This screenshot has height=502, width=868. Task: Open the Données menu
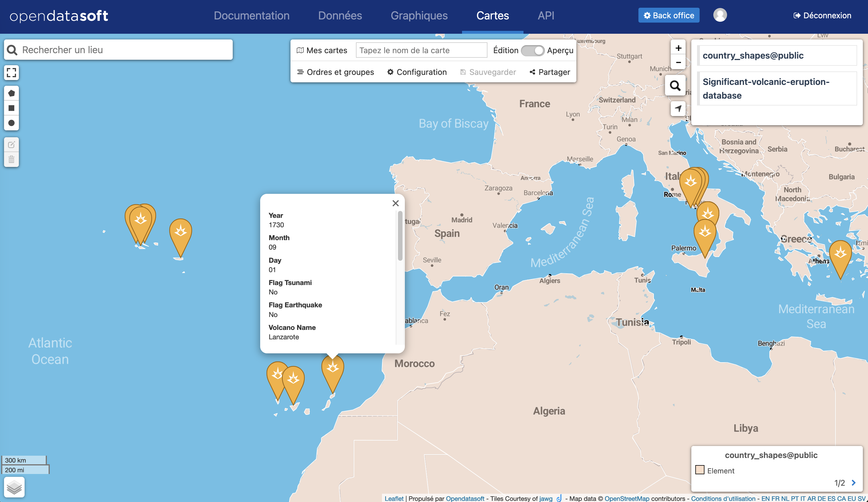coord(340,15)
